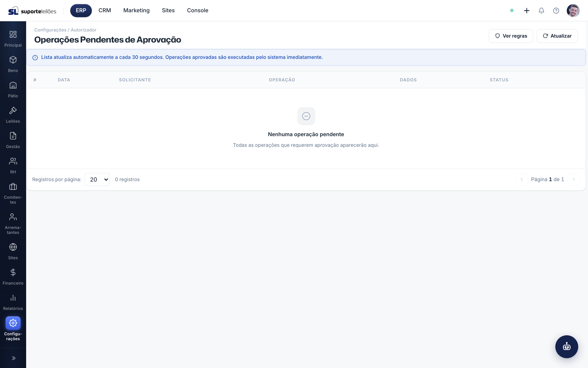This screenshot has height=368, width=588.
Task: Switch to the Console module tab
Action: 198,10
